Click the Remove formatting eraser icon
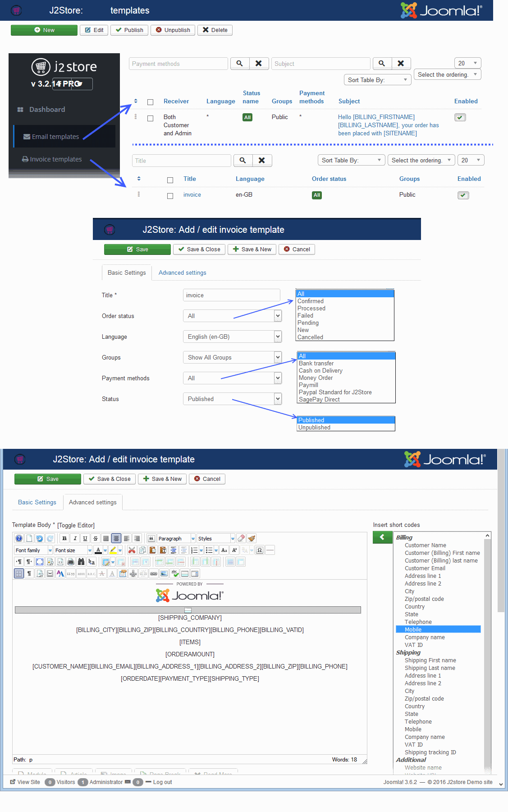The image size is (508, 812). tap(241, 538)
